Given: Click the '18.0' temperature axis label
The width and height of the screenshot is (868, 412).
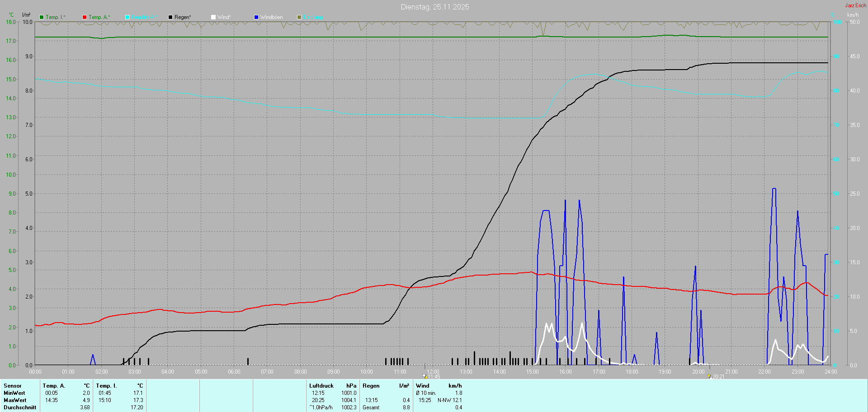Looking at the screenshot, I should tap(11, 22).
